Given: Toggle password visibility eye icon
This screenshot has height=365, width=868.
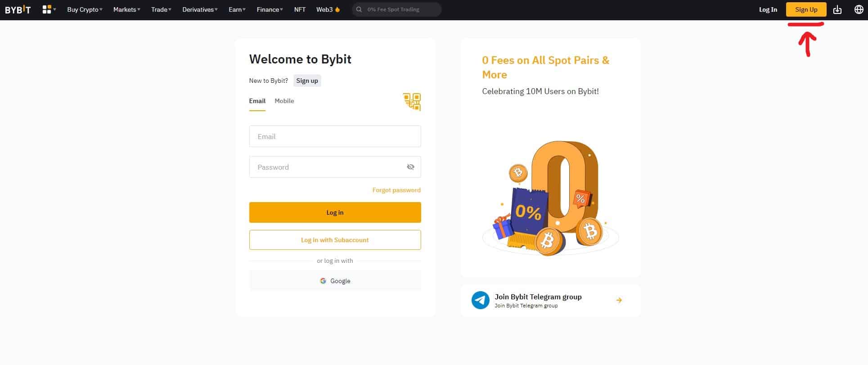Looking at the screenshot, I should (410, 167).
